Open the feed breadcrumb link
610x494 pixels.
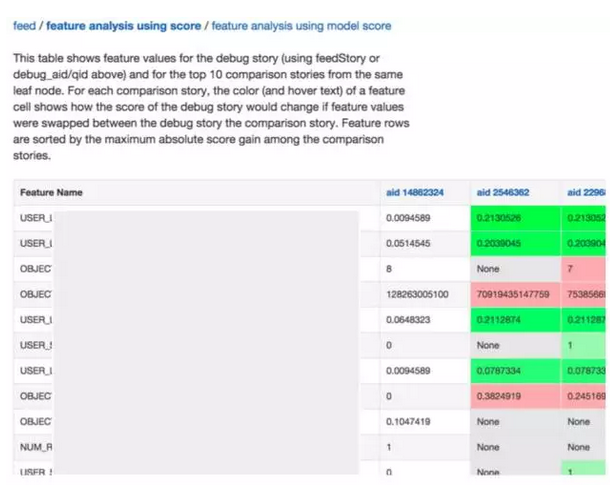[25, 26]
